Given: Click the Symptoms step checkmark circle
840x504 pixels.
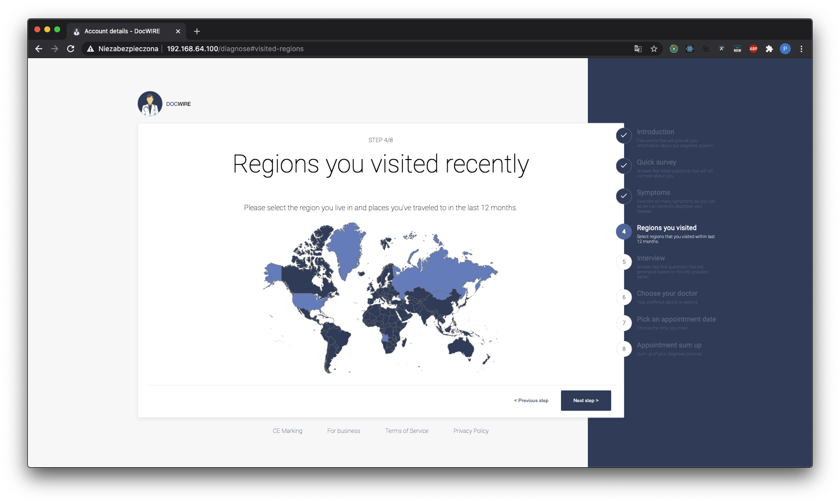Looking at the screenshot, I should click(624, 196).
